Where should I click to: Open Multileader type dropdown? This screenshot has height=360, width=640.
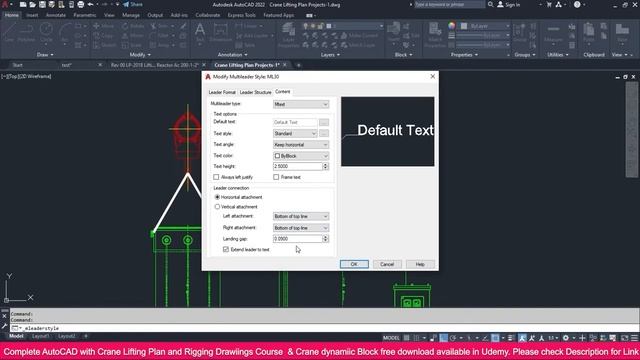click(x=301, y=104)
